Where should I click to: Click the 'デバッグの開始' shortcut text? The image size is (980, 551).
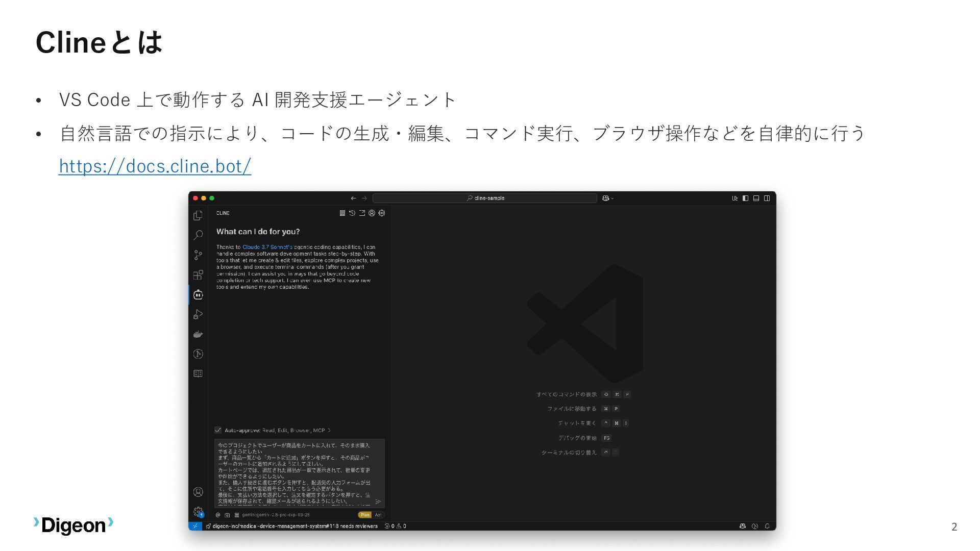click(577, 438)
